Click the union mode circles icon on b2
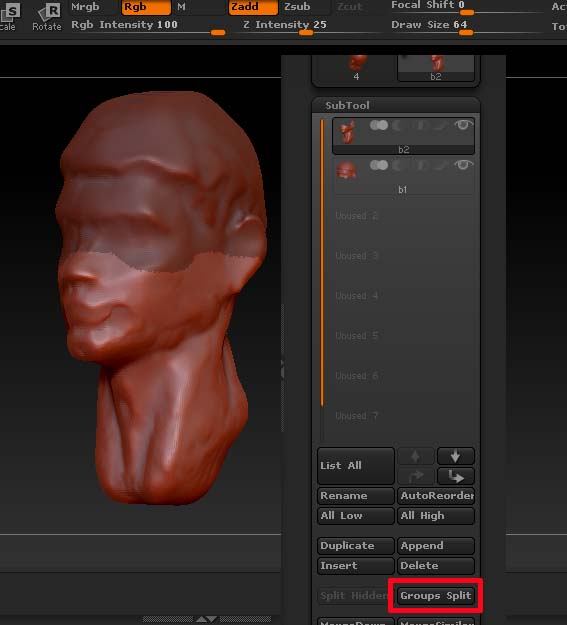 point(379,126)
